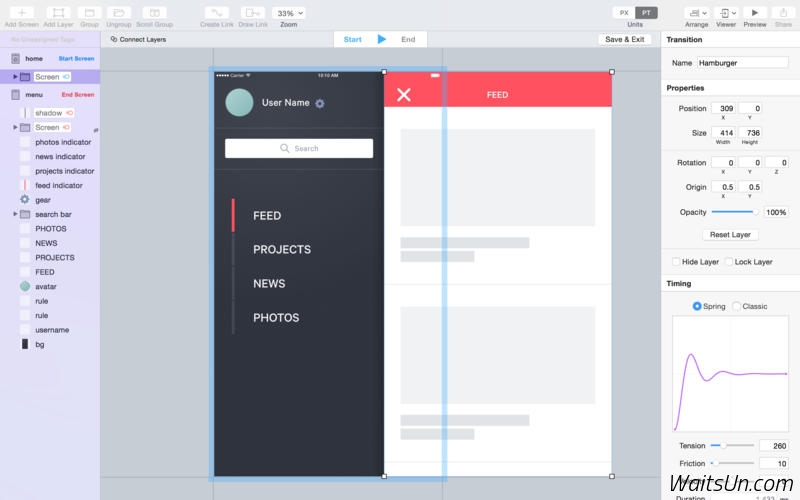Screen dimensions: 800x500
Task: Open the Viewer dropdown
Action: (x=726, y=13)
